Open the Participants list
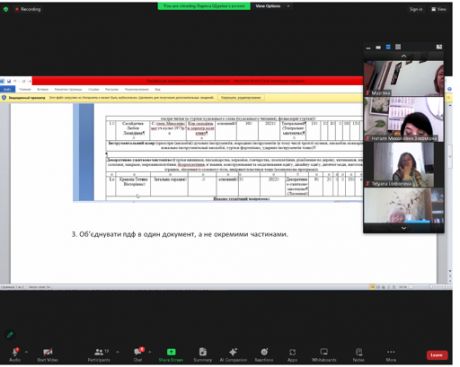Image resolution: width=460 pixels, height=367 pixels. 99,354
